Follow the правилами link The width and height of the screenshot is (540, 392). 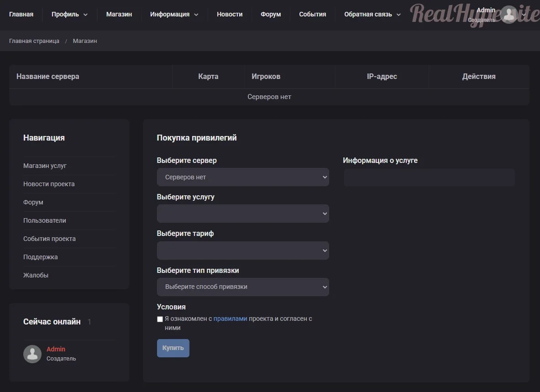231,319
